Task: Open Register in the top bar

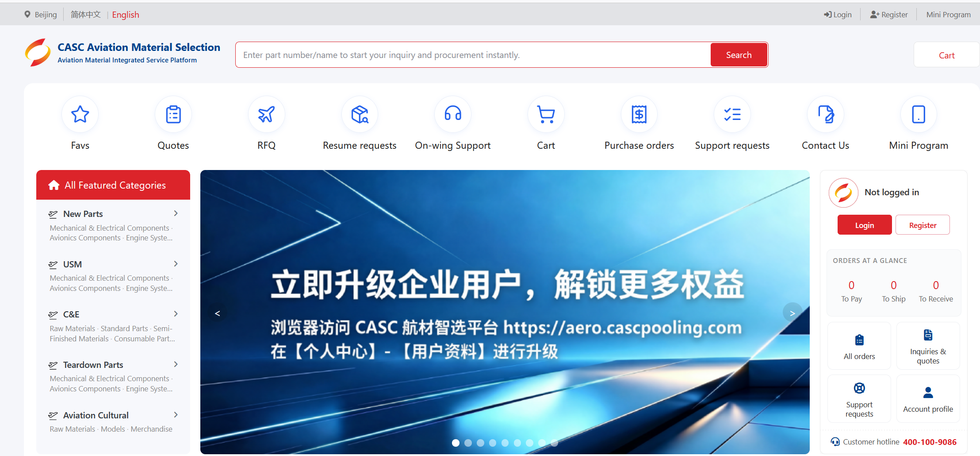Action: [x=889, y=15]
